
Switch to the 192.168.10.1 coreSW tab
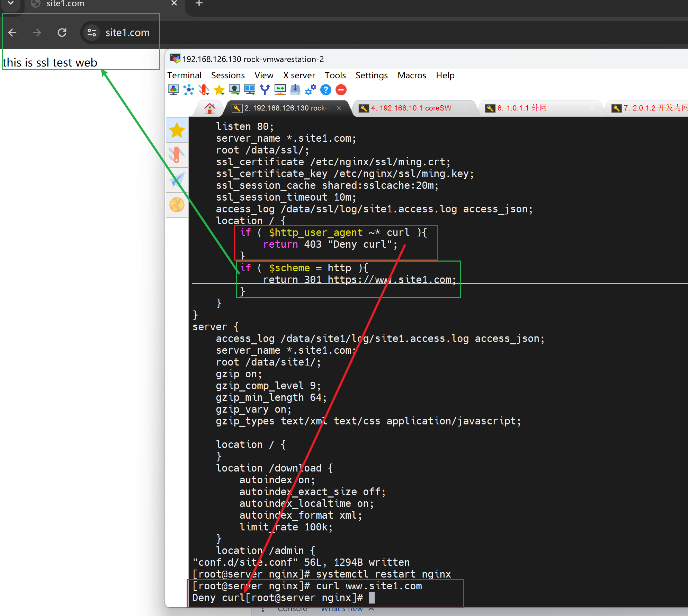(411, 108)
